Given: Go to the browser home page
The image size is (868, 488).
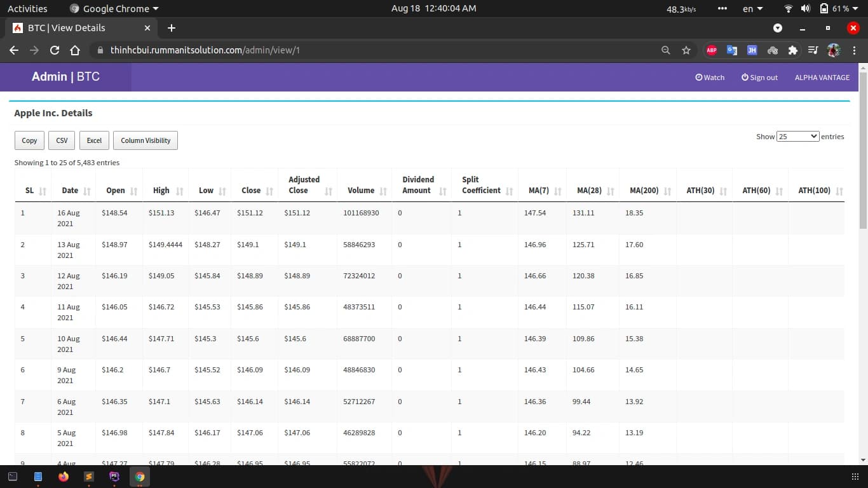Looking at the screenshot, I should tap(75, 50).
